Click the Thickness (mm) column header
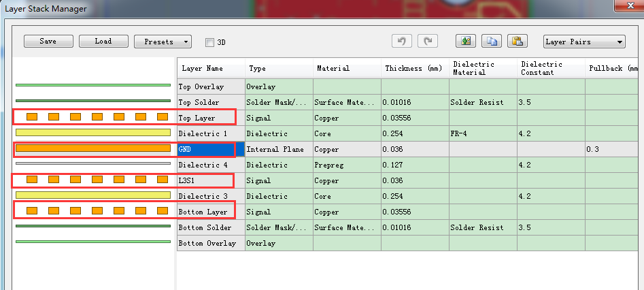The width and height of the screenshot is (644, 290). (x=414, y=69)
